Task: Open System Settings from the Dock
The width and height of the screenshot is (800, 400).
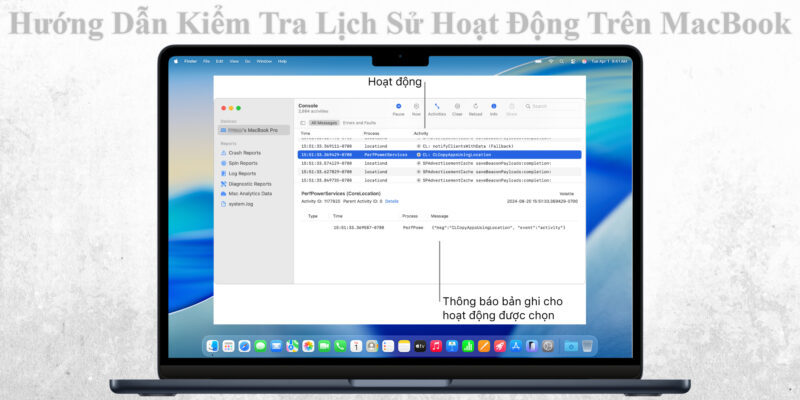Action: pos(547,346)
